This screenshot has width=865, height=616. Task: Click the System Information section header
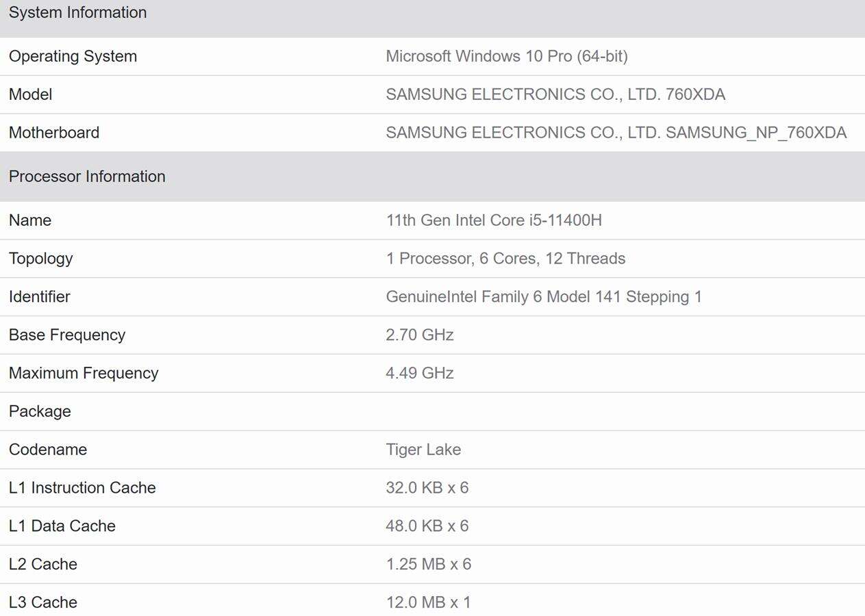pos(77,12)
